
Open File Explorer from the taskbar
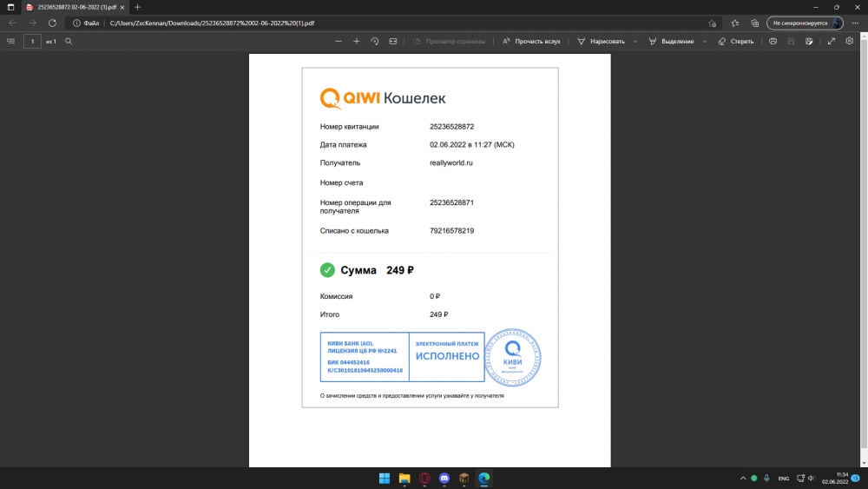(404, 479)
